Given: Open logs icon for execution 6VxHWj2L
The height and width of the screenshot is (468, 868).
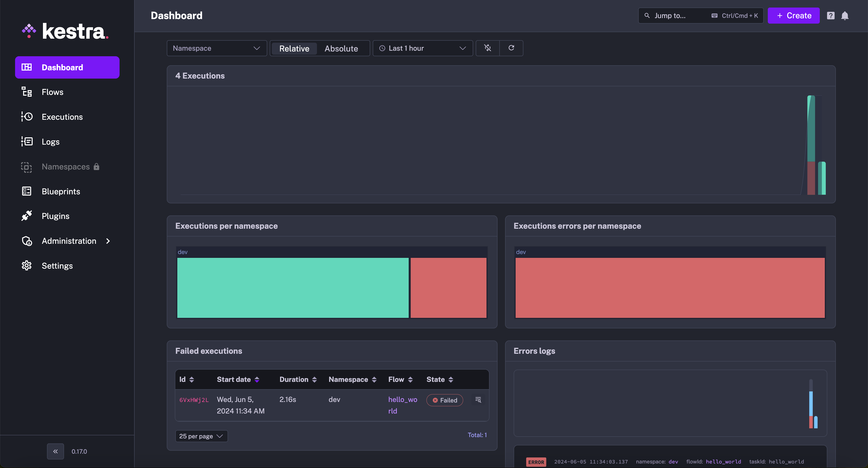Looking at the screenshot, I should [x=478, y=400].
